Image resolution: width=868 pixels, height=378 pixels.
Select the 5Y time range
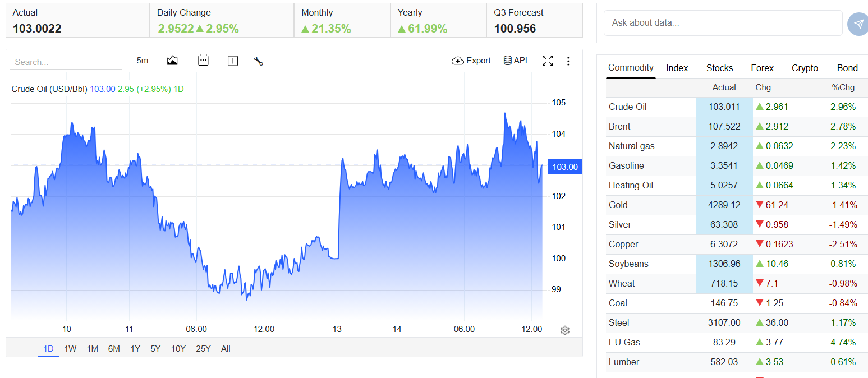(x=155, y=349)
